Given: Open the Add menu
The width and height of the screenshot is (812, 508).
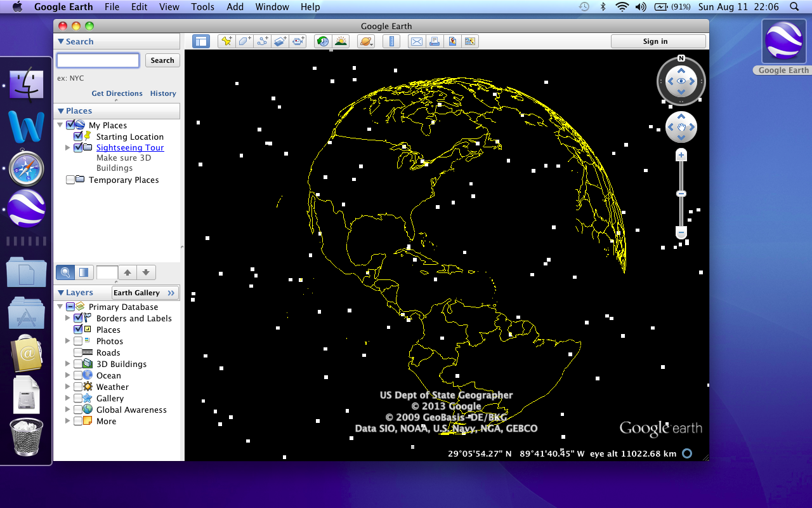Looking at the screenshot, I should click(x=235, y=7).
